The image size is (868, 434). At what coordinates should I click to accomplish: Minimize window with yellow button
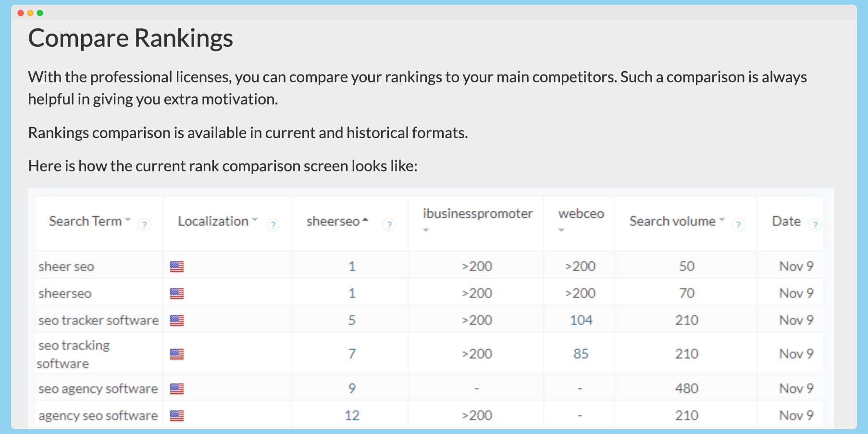[30, 13]
